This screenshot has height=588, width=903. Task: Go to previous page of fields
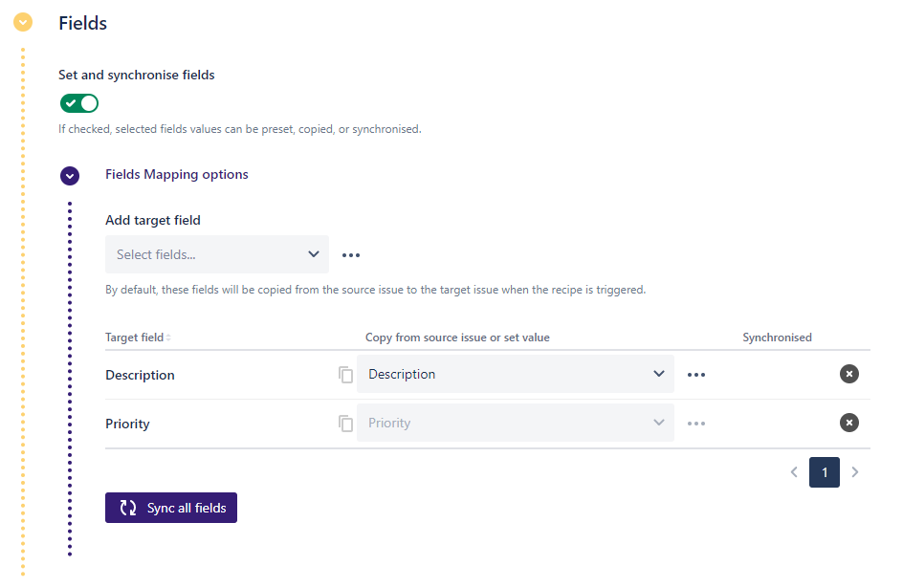click(x=794, y=472)
